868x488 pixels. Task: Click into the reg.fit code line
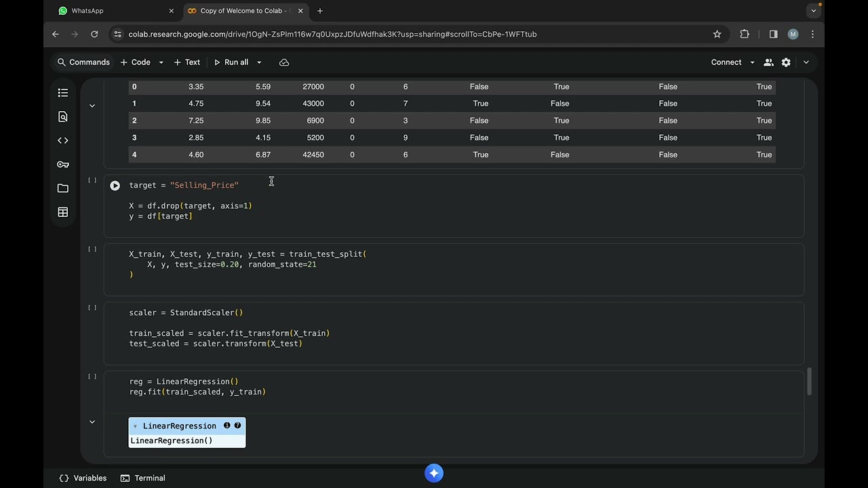(197, 392)
